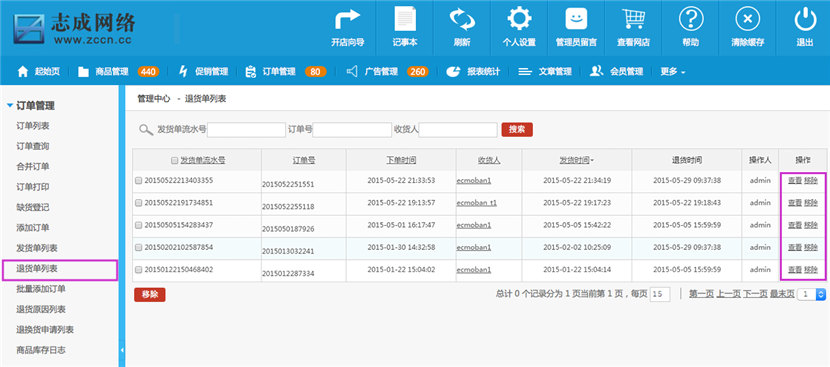Click the 广告管理 megaphone icon
Screen dimensions: 830x367
(351, 71)
